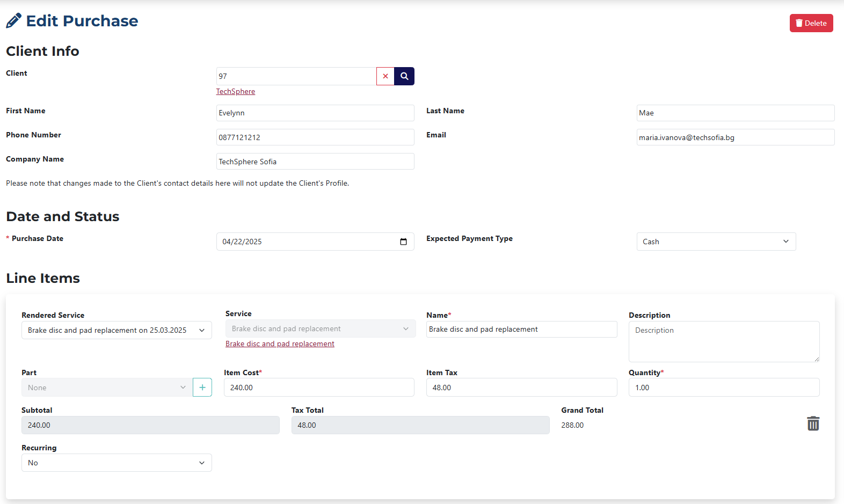The image size is (844, 504).
Task: Click the Phone Number field
Action: [x=315, y=137]
